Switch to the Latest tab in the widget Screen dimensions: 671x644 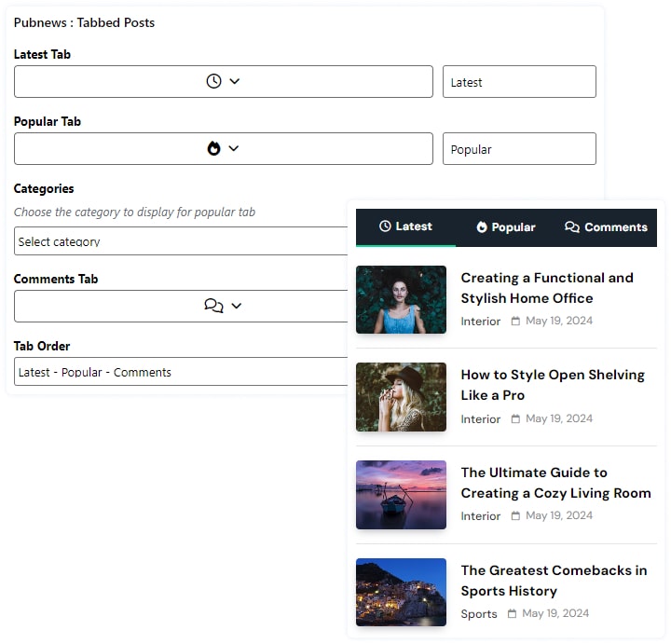[x=405, y=226]
